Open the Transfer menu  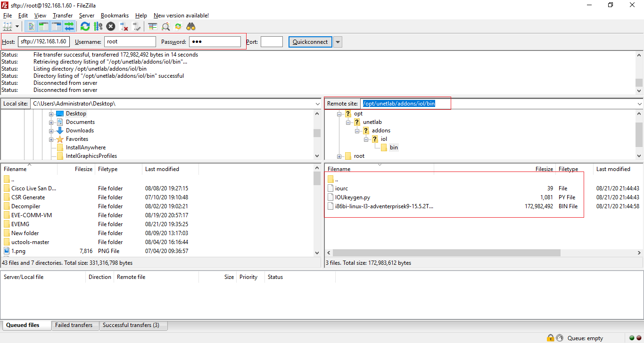tap(63, 16)
